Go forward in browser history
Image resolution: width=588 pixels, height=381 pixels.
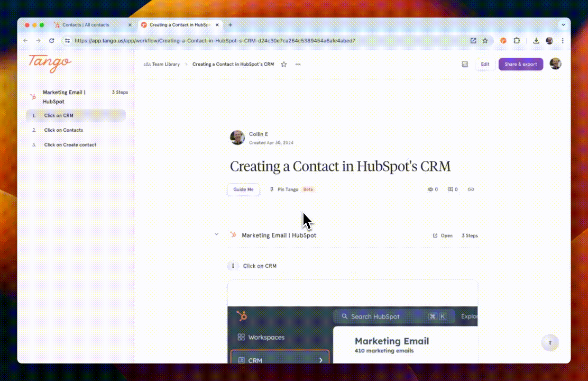(x=38, y=41)
